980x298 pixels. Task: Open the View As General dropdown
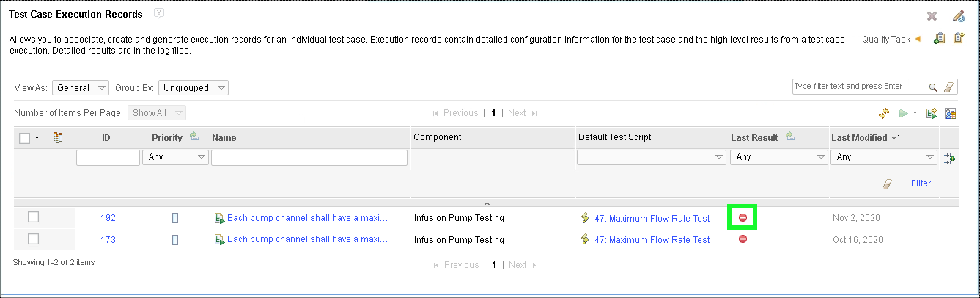(x=80, y=88)
